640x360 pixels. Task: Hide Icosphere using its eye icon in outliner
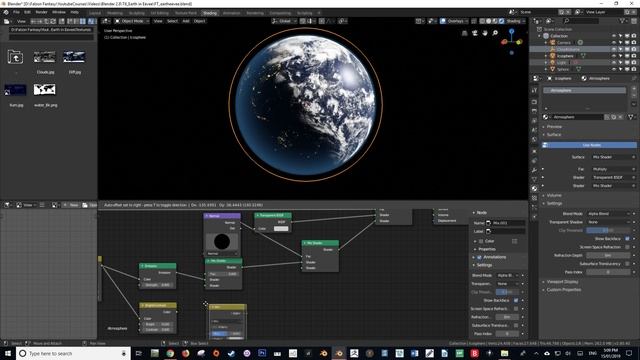click(613, 56)
